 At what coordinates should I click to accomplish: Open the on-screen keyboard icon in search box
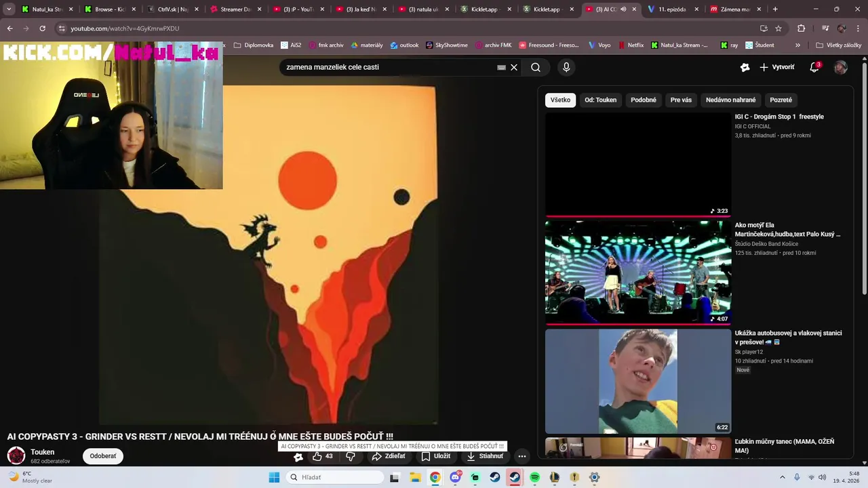[501, 67]
